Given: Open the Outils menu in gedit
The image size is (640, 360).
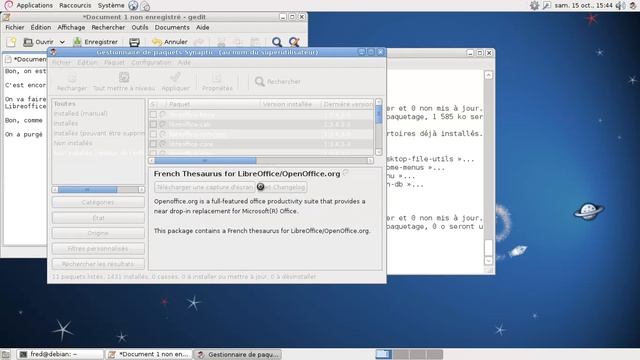Looking at the screenshot, I should pyautogui.click(x=140, y=27).
